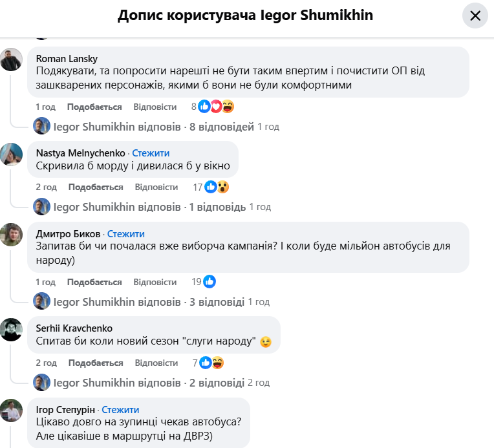Follow Nastya Melnychenko via Стежити
This screenshot has height=448, width=494.
pos(151,153)
